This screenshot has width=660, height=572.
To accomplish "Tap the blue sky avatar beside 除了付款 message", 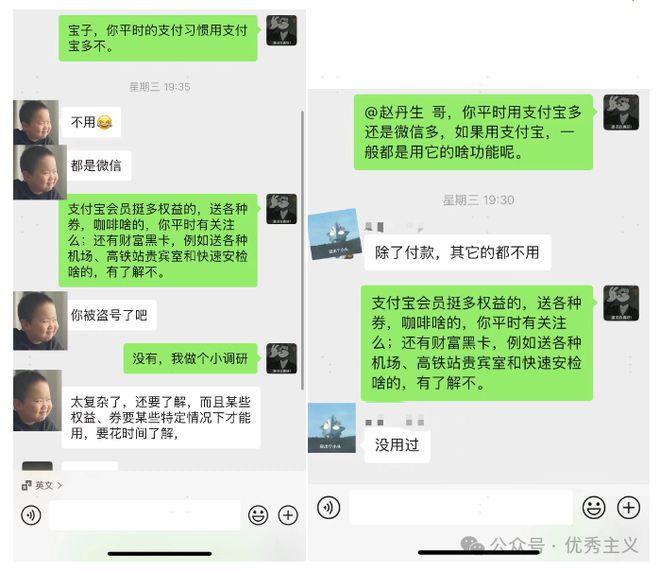I will click(x=335, y=234).
